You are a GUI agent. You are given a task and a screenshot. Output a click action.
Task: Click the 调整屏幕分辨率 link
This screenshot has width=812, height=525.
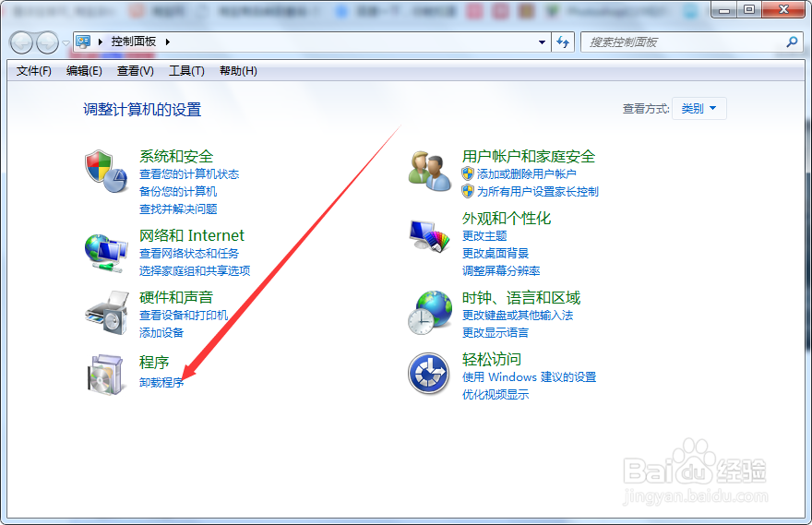coord(501,271)
